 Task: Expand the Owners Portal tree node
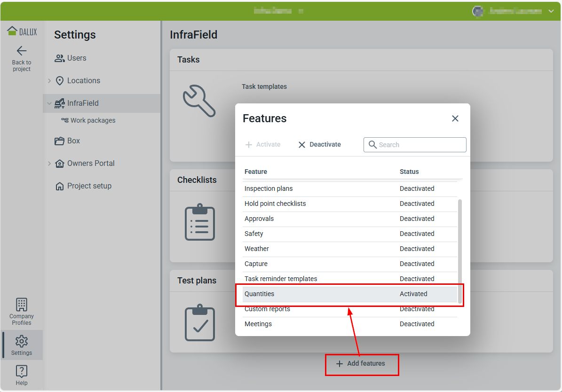tap(49, 164)
